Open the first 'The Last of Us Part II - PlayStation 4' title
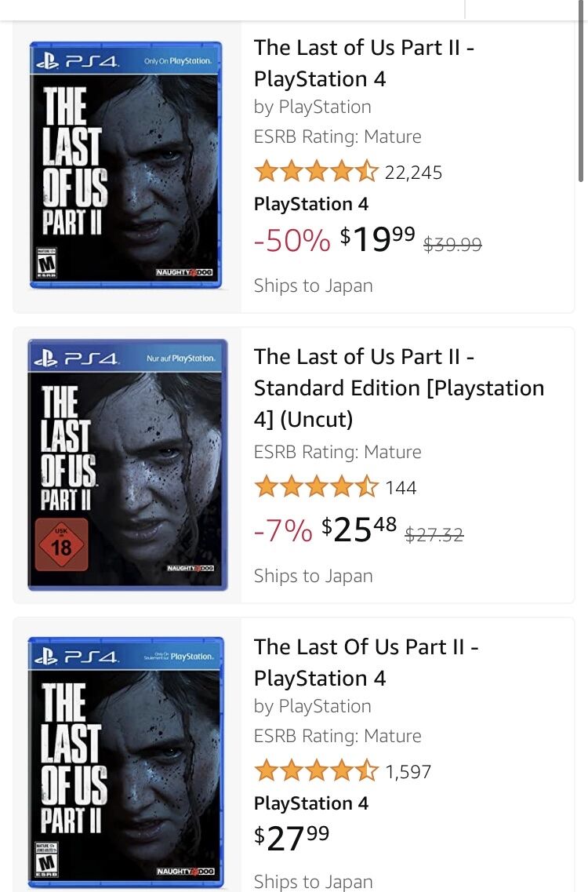The width and height of the screenshot is (588, 892). [x=364, y=63]
